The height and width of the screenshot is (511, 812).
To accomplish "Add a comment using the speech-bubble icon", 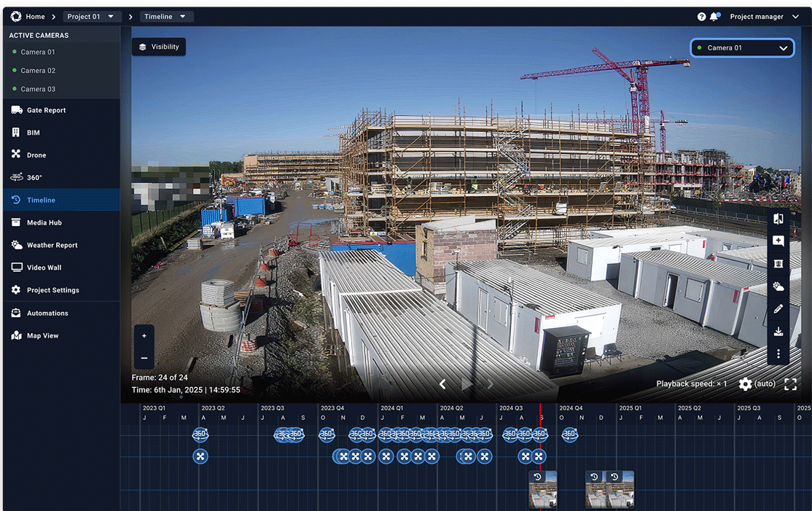I will (778, 241).
